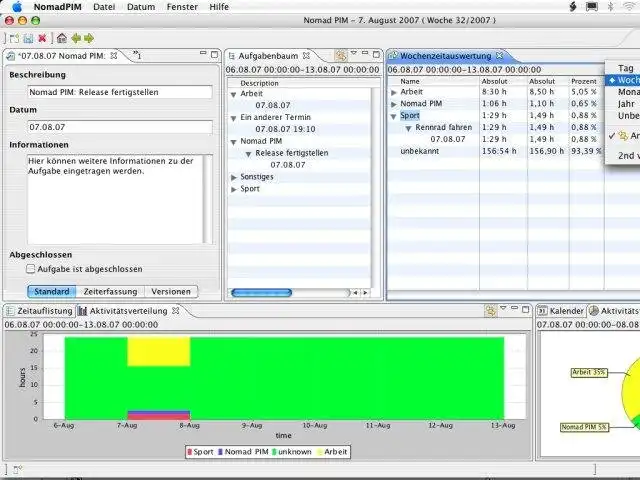Navigate forward with green right arrow

pos(89,38)
